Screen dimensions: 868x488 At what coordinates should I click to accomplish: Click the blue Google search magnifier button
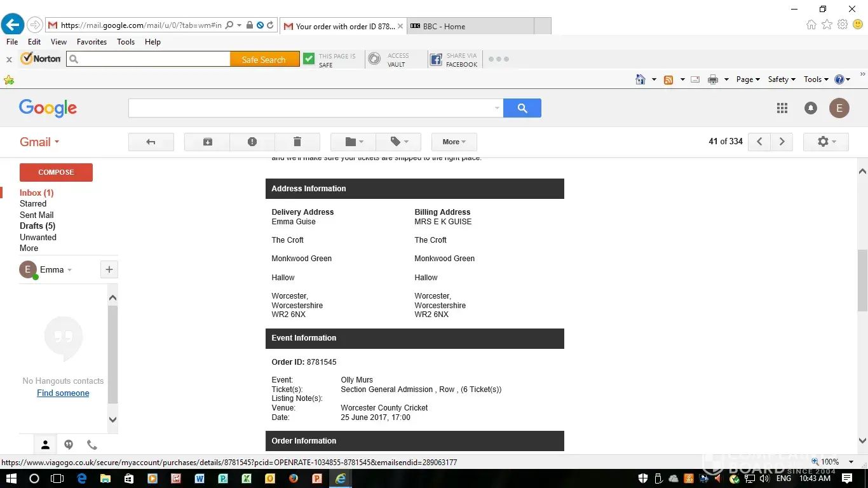[522, 108]
